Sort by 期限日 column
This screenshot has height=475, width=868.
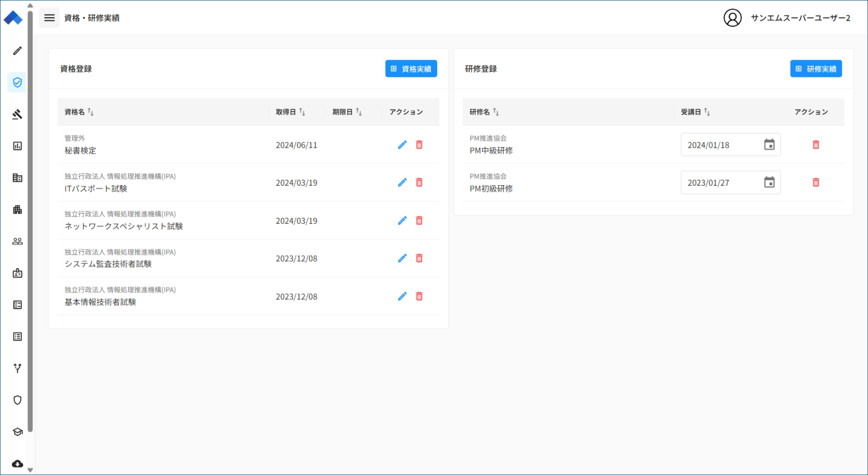click(359, 112)
